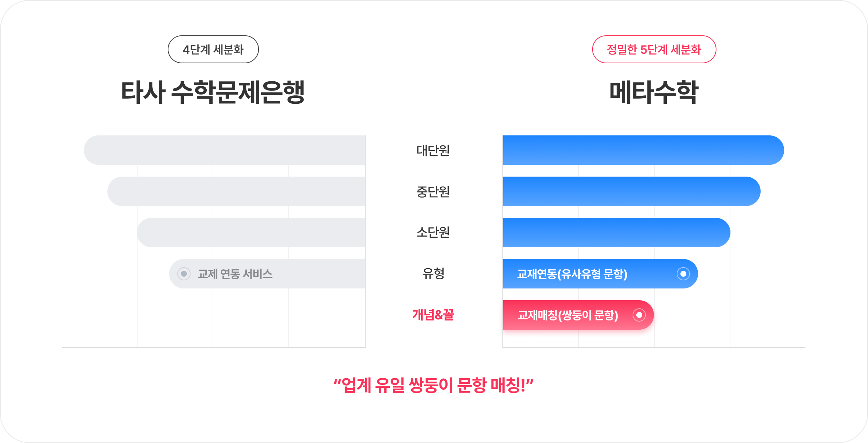Viewport: 868px width, 443px height.
Task: Click the red 교재매칭(쌍둥이 문항) bar text
Action: pyautogui.click(x=568, y=315)
